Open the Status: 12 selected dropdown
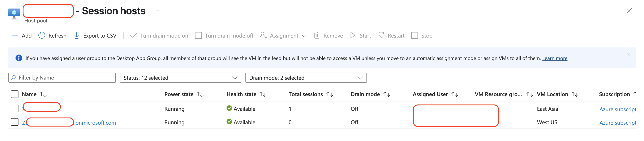The height and width of the screenshot is (141, 644). pos(180,78)
